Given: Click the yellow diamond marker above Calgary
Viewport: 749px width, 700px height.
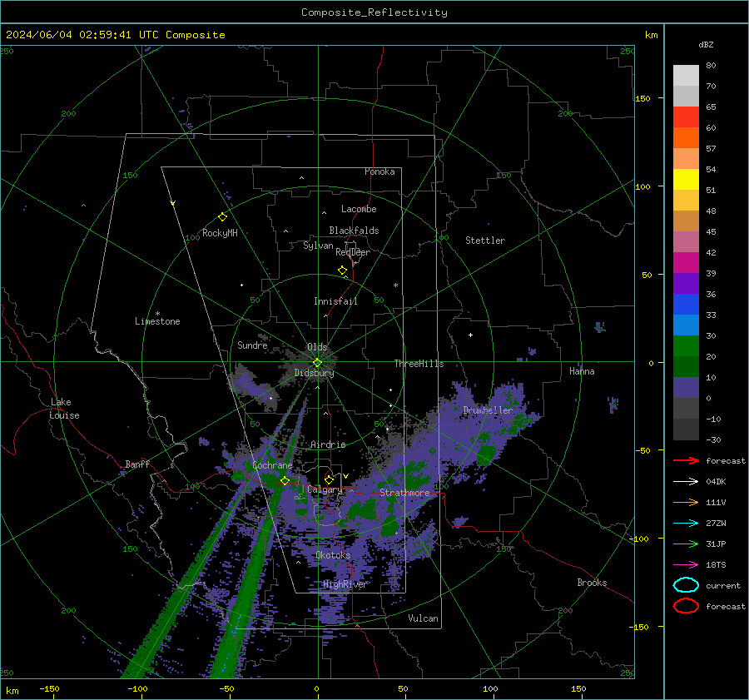Looking at the screenshot, I should (x=329, y=479).
